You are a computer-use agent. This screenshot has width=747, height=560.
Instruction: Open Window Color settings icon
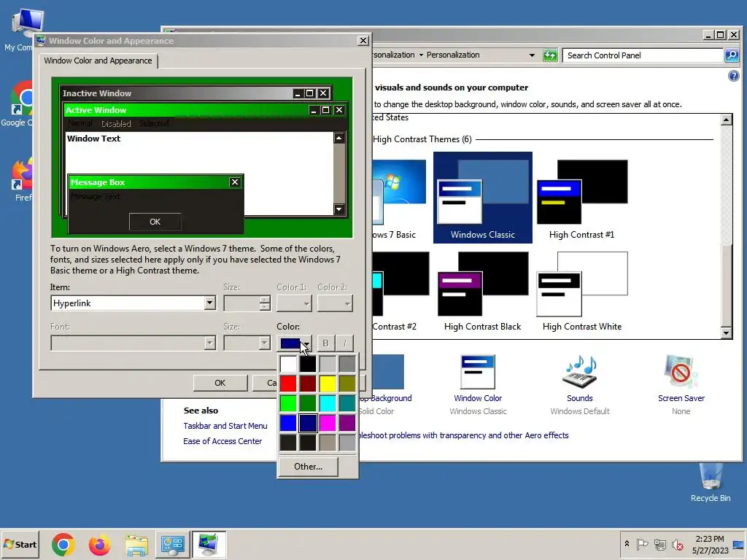point(478,371)
